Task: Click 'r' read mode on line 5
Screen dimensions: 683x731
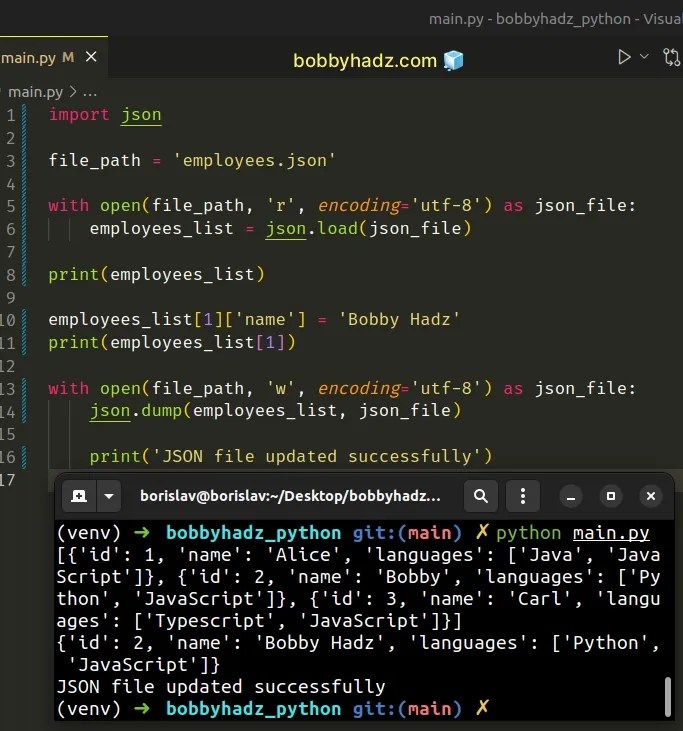Action: pos(280,206)
